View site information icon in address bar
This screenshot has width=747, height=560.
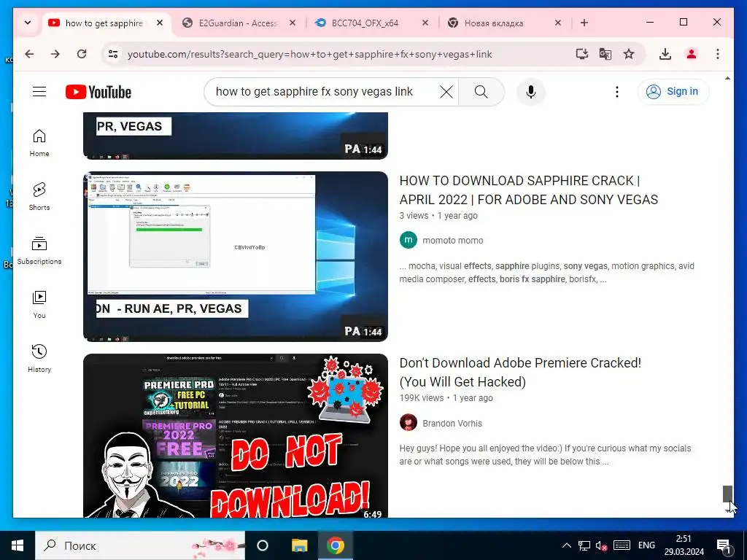click(113, 54)
